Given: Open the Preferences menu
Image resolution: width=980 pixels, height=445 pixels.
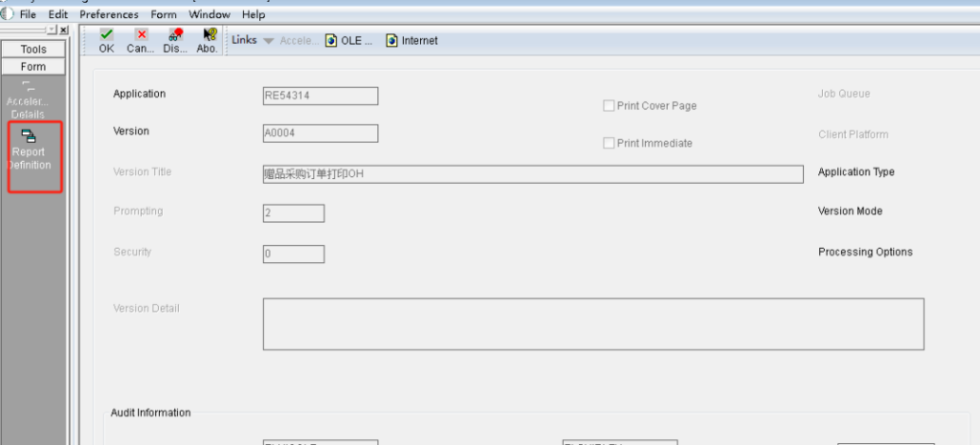Looking at the screenshot, I should 109,14.
